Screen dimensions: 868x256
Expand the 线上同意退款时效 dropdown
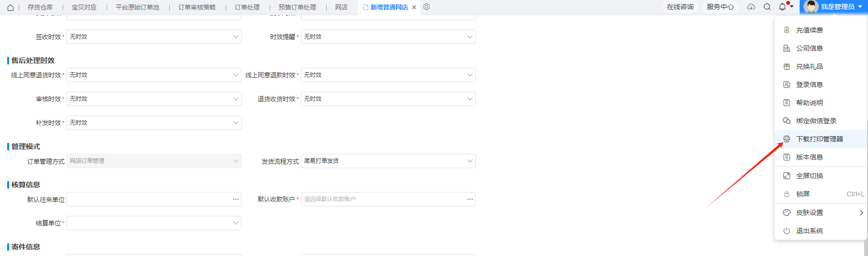[388, 75]
